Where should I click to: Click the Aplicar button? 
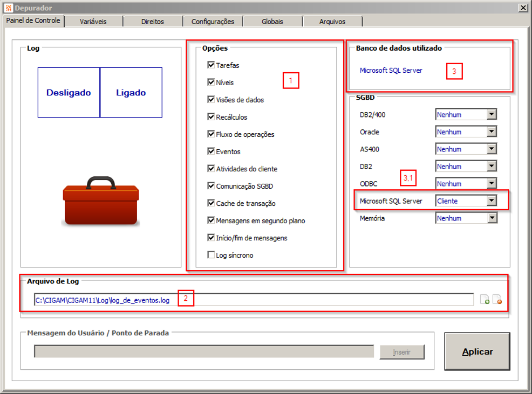[x=477, y=351]
